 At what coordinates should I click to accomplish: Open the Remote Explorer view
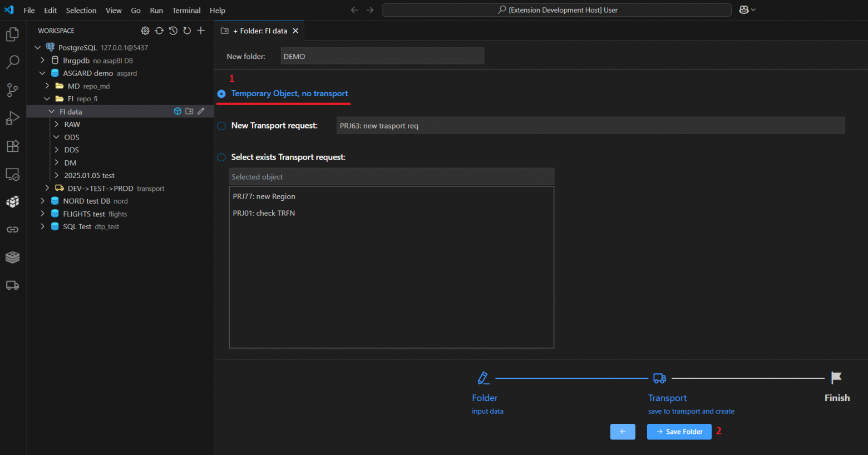pyautogui.click(x=12, y=174)
